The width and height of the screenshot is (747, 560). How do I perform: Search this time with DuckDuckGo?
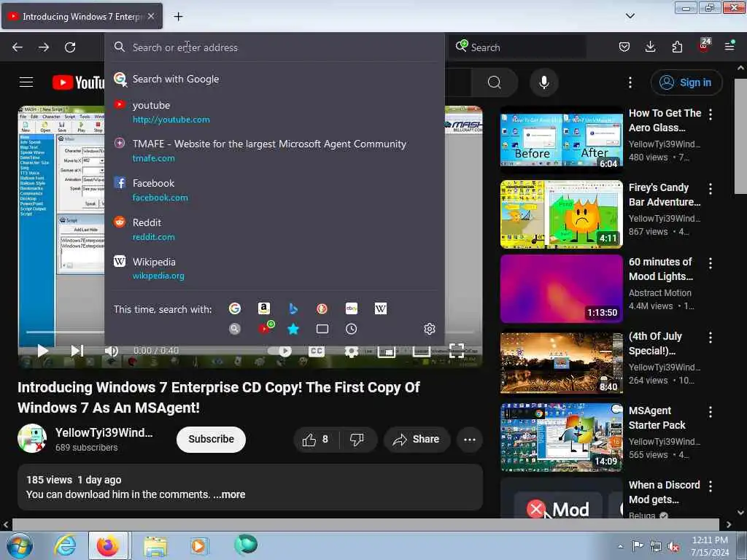322,308
